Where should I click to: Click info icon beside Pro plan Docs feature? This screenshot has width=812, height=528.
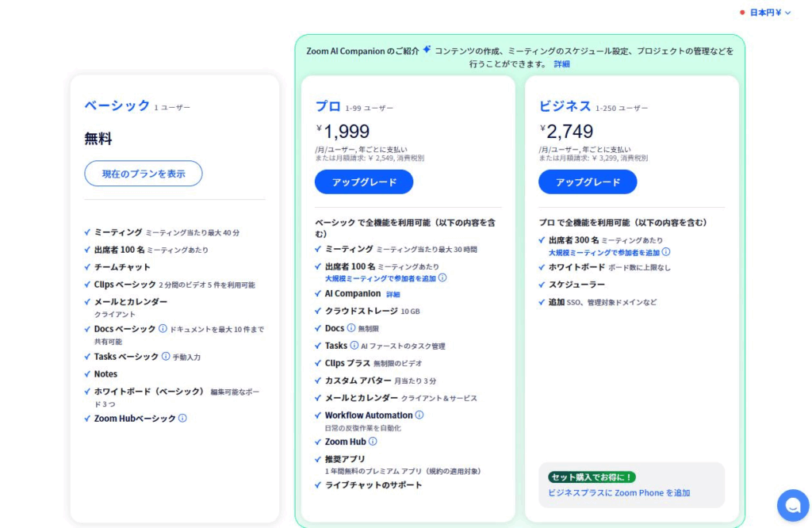click(351, 328)
